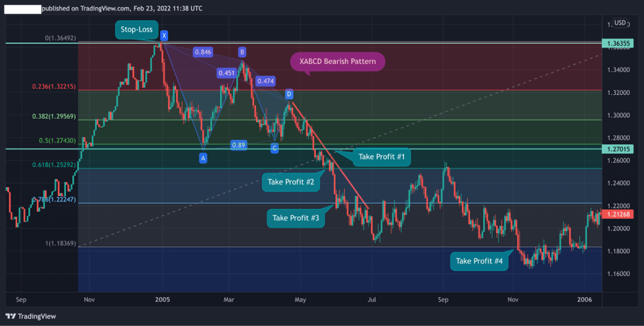Select the 0.474 ratio label
This screenshot has height=326, width=644.
tap(266, 81)
